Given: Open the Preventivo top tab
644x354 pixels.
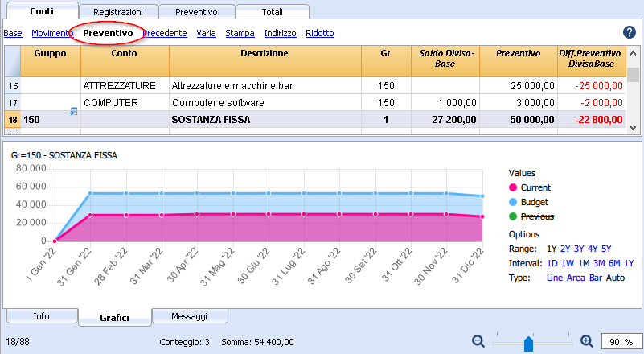Looking at the screenshot, I should click(196, 12).
